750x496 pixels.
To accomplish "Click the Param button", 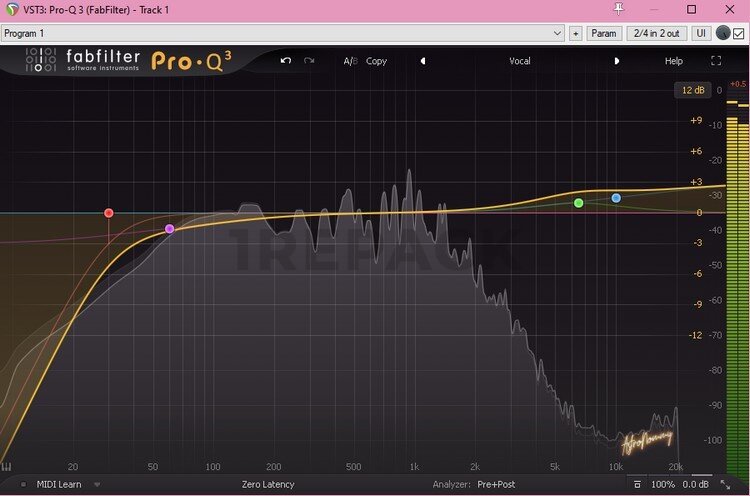I will [x=604, y=33].
